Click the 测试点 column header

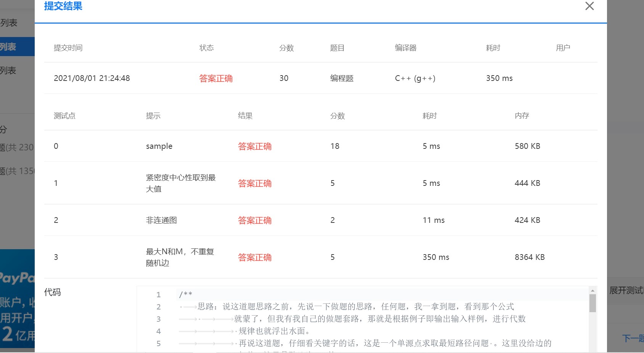pos(64,116)
